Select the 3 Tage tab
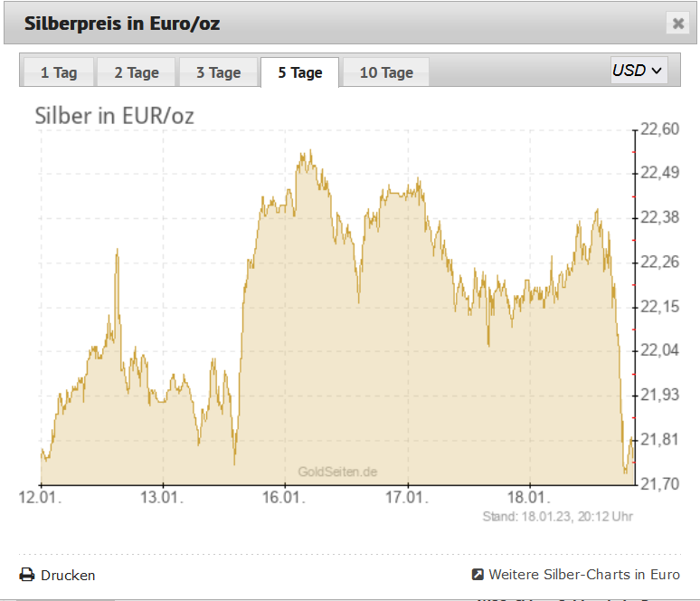The width and height of the screenshot is (700, 601). coord(218,72)
